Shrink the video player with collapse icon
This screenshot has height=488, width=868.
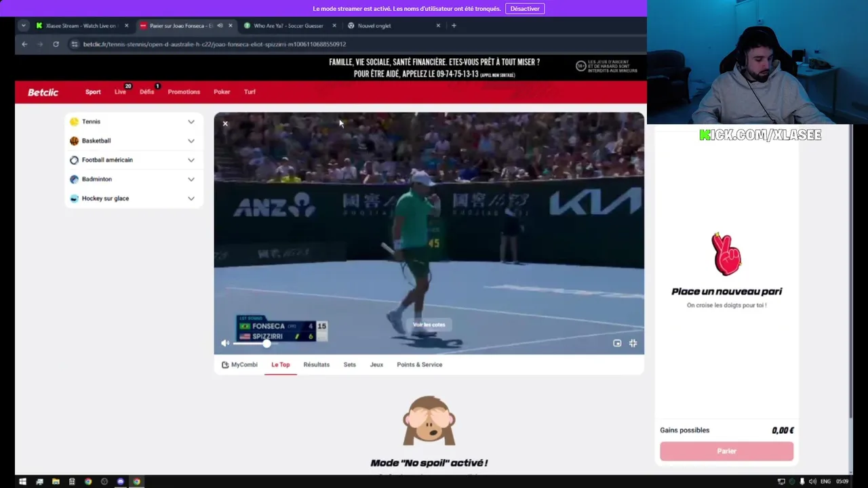coord(633,343)
